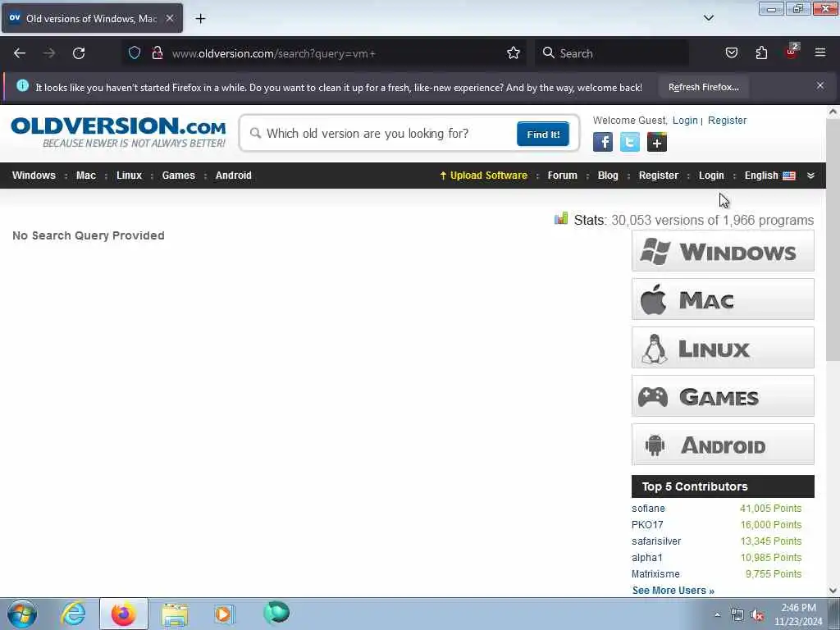Expand the language list double chevron
The height and width of the screenshot is (630, 840).
coord(810,176)
